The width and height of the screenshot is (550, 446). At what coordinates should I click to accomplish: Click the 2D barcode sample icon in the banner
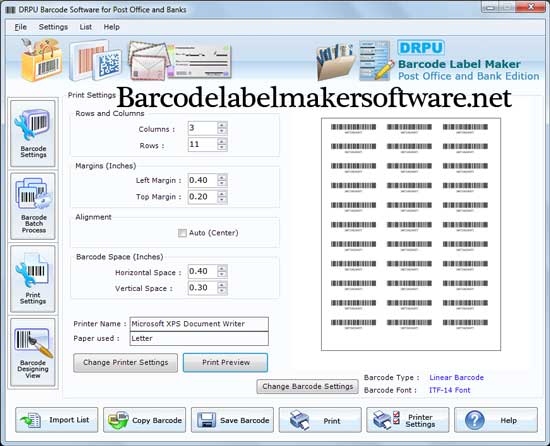tap(95, 60)
